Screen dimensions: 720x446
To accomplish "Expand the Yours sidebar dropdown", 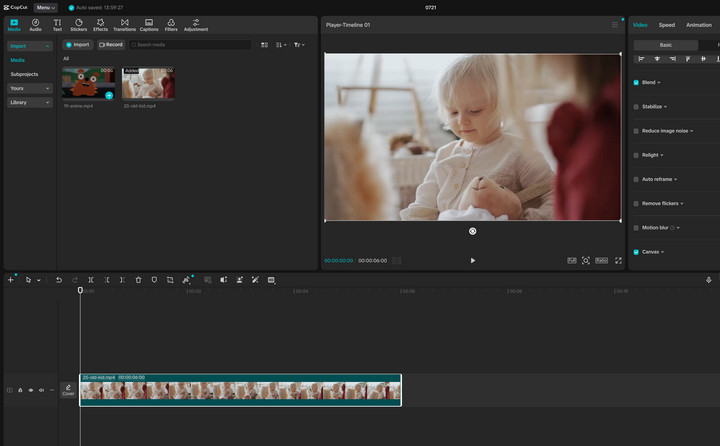I will [29, 88].
